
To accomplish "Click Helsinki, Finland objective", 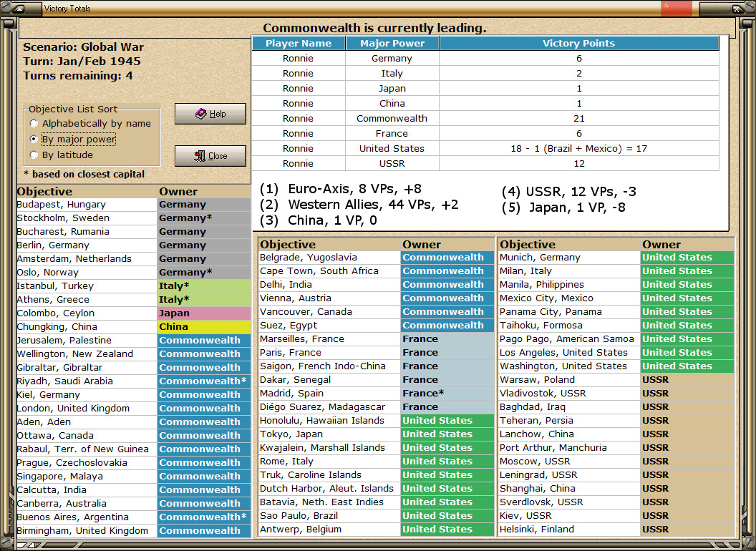I will tap(569, 530).
